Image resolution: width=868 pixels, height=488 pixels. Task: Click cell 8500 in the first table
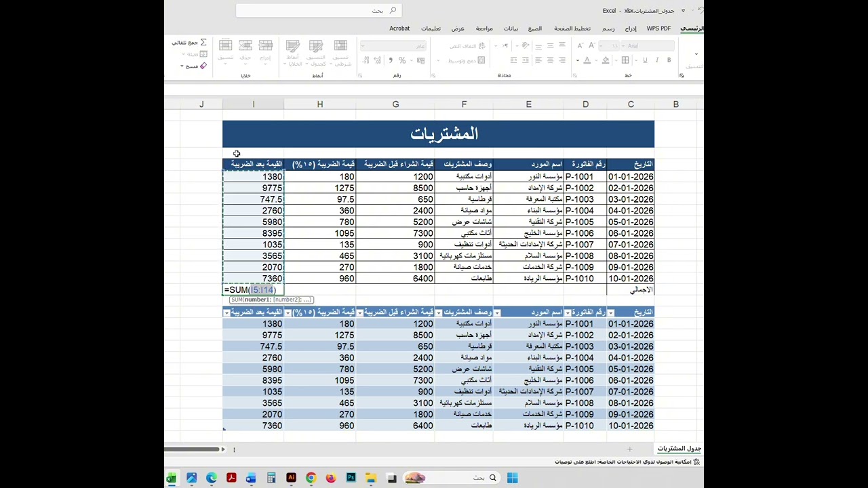coord(395,188)
